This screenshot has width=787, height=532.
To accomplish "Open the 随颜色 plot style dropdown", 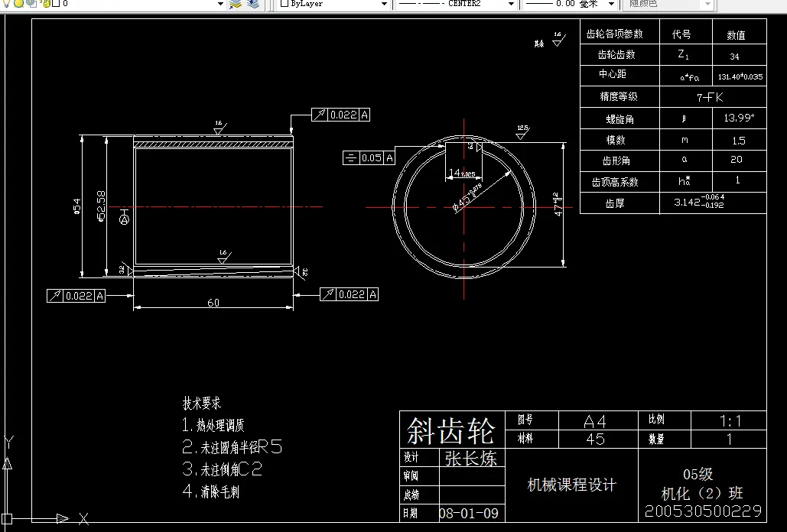I will 707,4.
